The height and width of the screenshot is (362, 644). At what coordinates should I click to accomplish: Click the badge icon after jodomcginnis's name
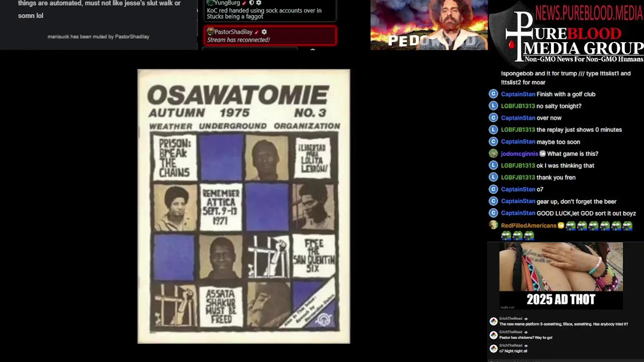(x=542, y=154)
